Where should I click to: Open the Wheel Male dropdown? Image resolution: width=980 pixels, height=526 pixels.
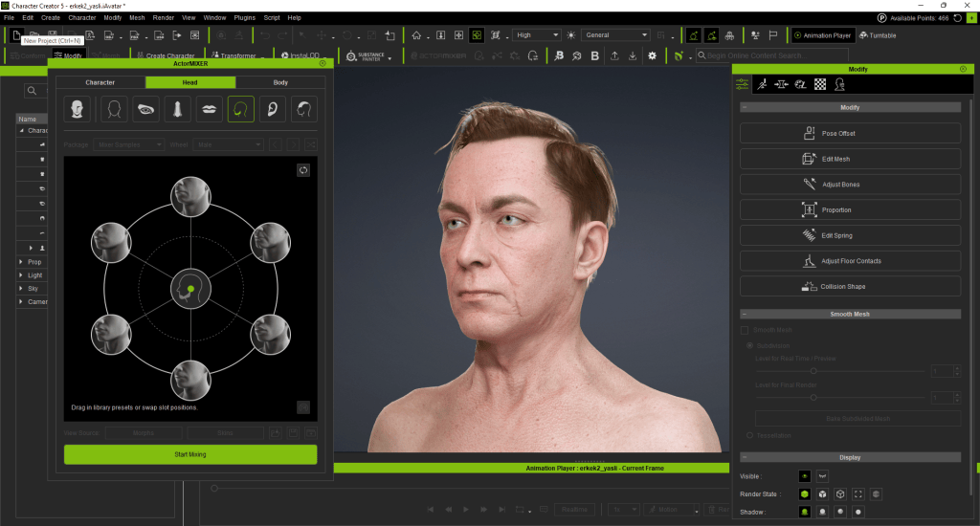tap(228, 144)
